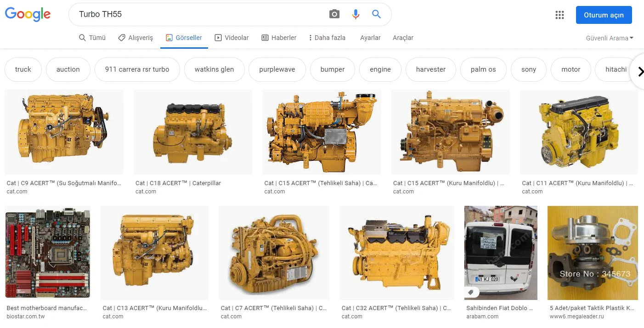Search by image camera icon
Image resolution: width=644 pixels, height=328 pixels.
pos(334,14)
